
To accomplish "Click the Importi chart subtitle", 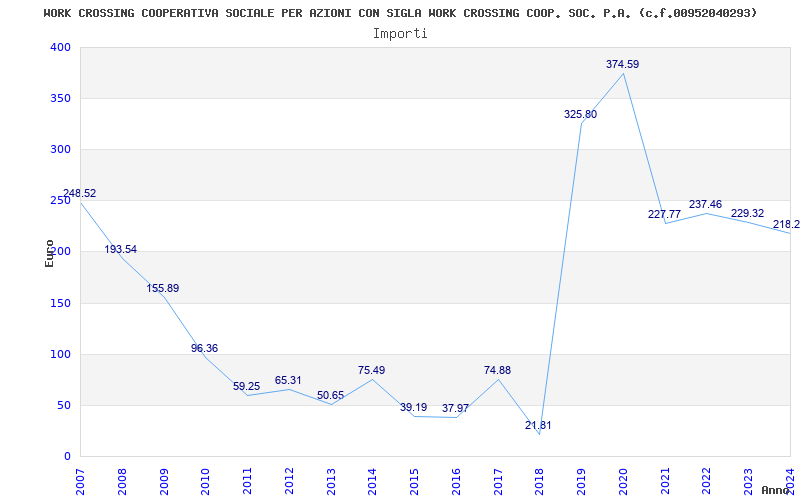I will (x=400, y=34).
